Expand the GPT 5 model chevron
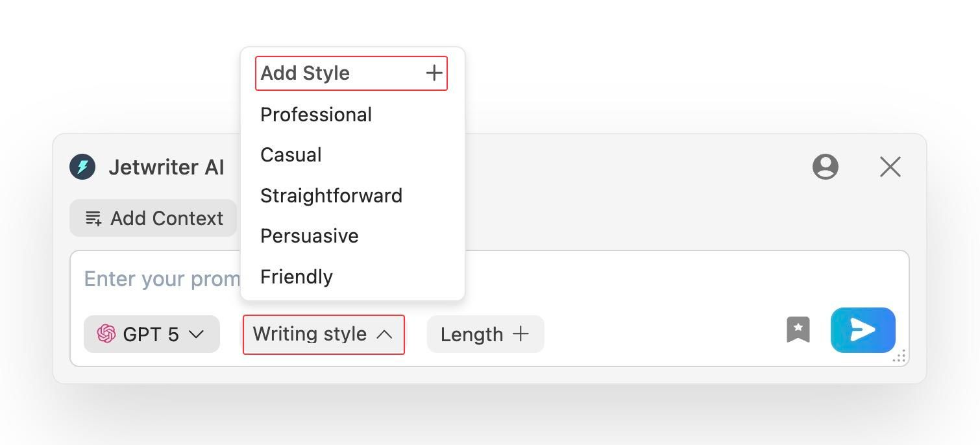The width and height of the screenshot is (980, 445). coord(196,334)
